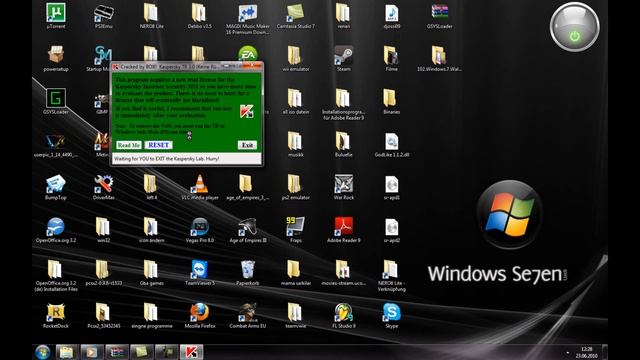Open the Gba games folder
Image resolution: width=640 pixels, height=360 pixels.
pyautogui.click(x=151, y=272)
